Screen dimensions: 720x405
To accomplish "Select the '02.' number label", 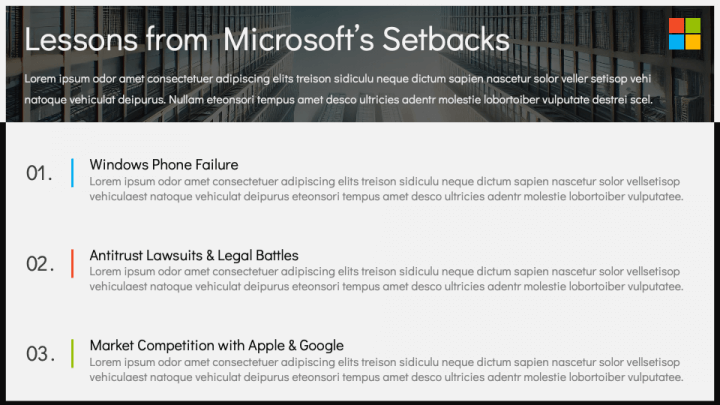I will 40,264.
